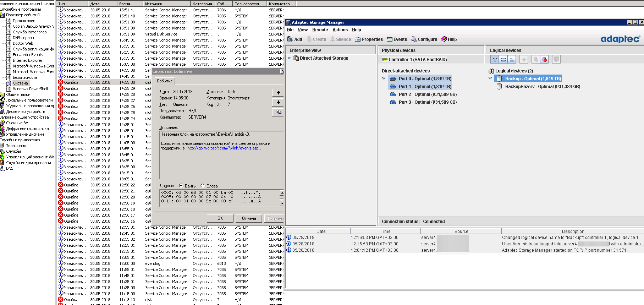Click the Description column header in Adaptec log
The height and width of the screenshot is (305, 644).
pyautogui.click(x=573, y=231)
